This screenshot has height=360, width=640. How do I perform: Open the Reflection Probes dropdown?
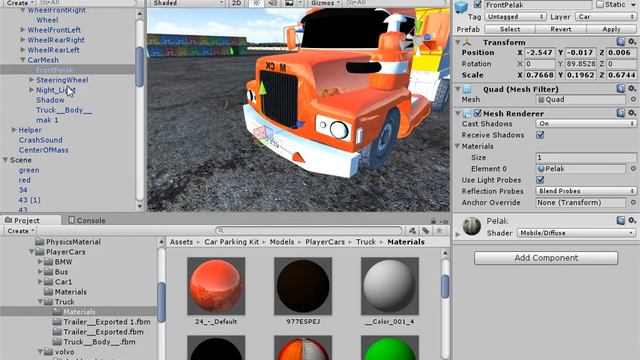tap(586, 191)
